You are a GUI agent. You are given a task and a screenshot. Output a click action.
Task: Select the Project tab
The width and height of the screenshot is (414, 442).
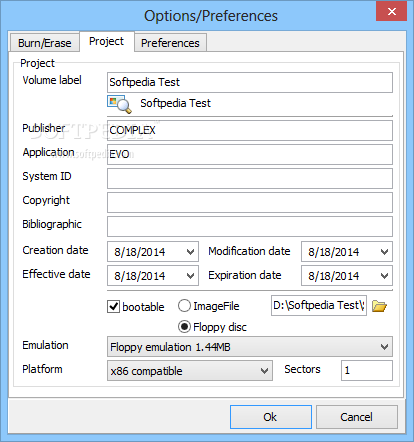click(x=107, y=41)
